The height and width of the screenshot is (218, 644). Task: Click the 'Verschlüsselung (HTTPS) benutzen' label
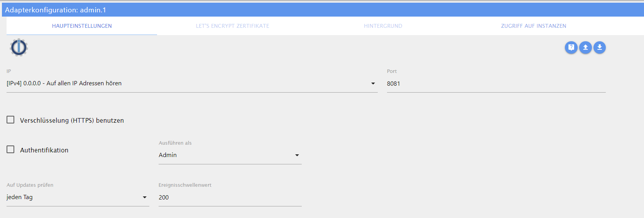(72, 120)
